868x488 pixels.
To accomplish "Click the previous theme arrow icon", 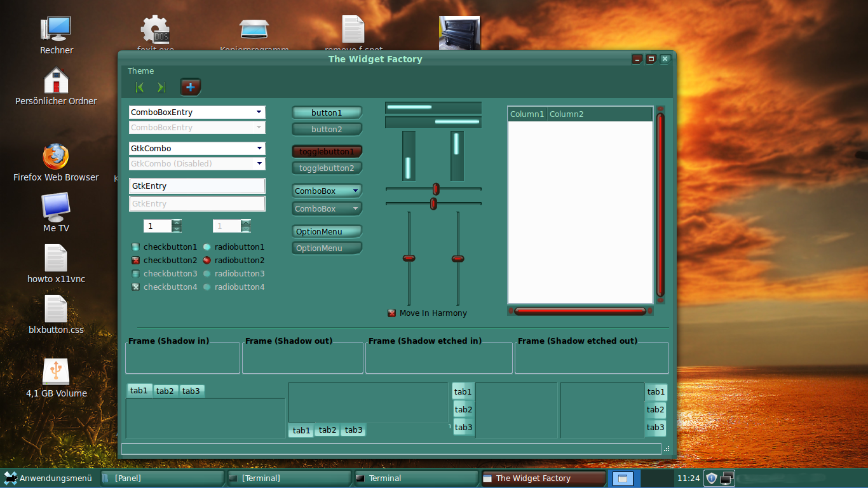I will click(x=140, y=87).
